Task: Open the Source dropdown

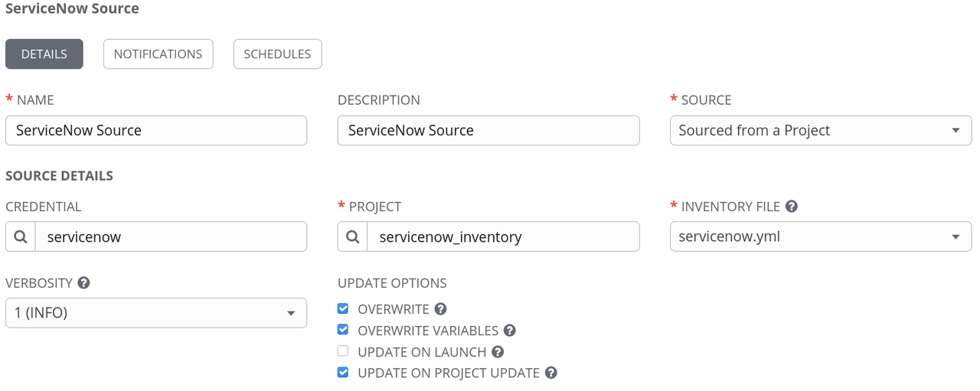Action: (x=821, y=131)
